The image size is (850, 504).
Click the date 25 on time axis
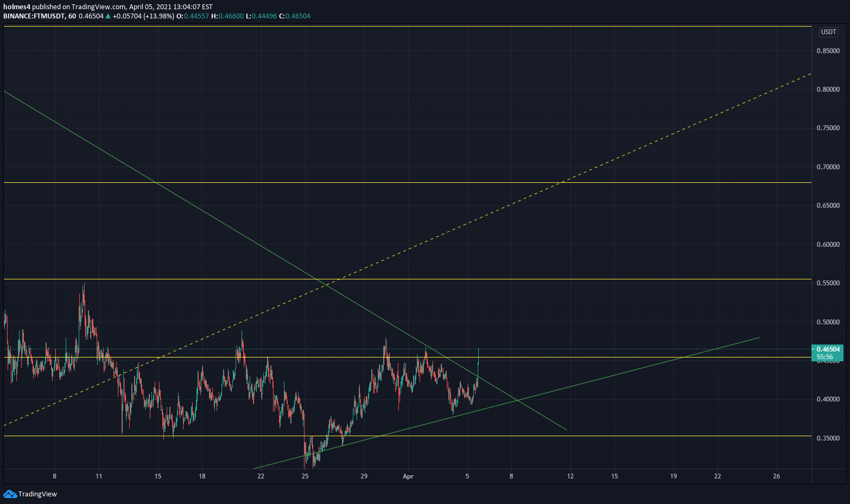coord(305,476)
